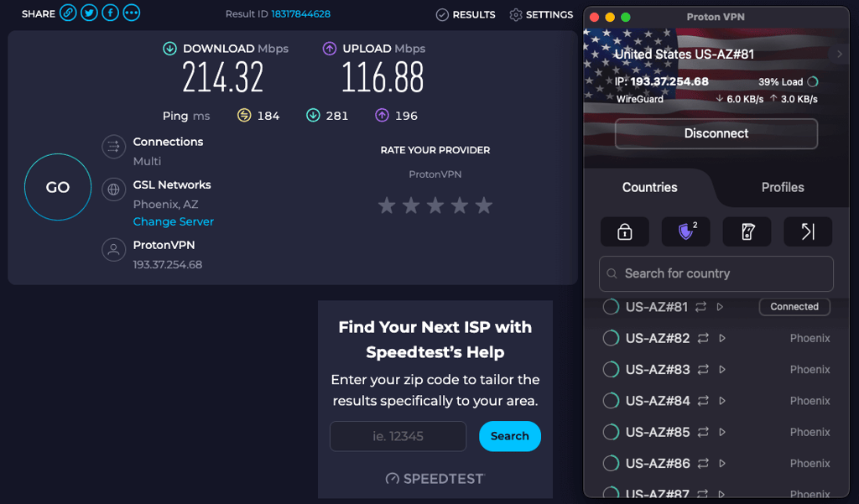Click Disconnect in Proton VPN
859x504 pixels.
[716, 133]
